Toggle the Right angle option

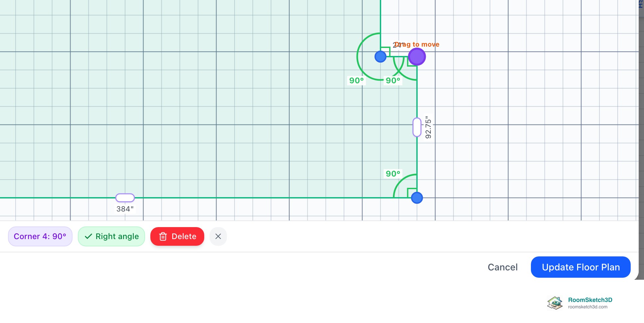[111, 236]
